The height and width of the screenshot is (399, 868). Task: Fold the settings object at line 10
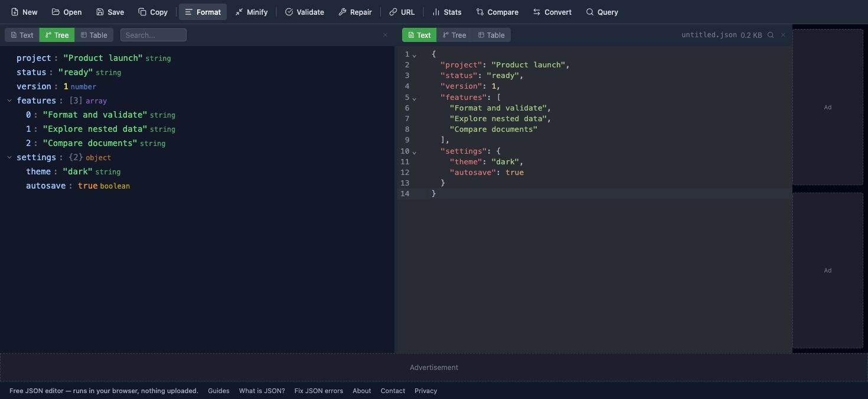click(x=415, y=152)
